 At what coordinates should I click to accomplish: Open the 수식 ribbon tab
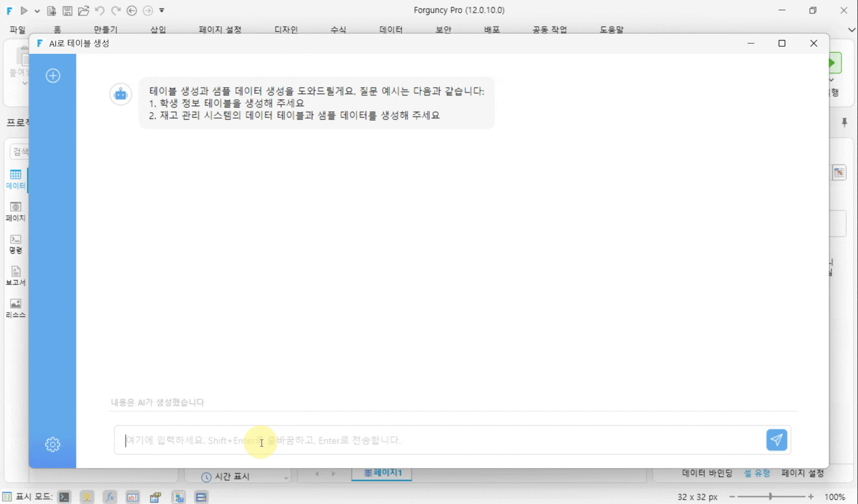(x=338, y=29)
